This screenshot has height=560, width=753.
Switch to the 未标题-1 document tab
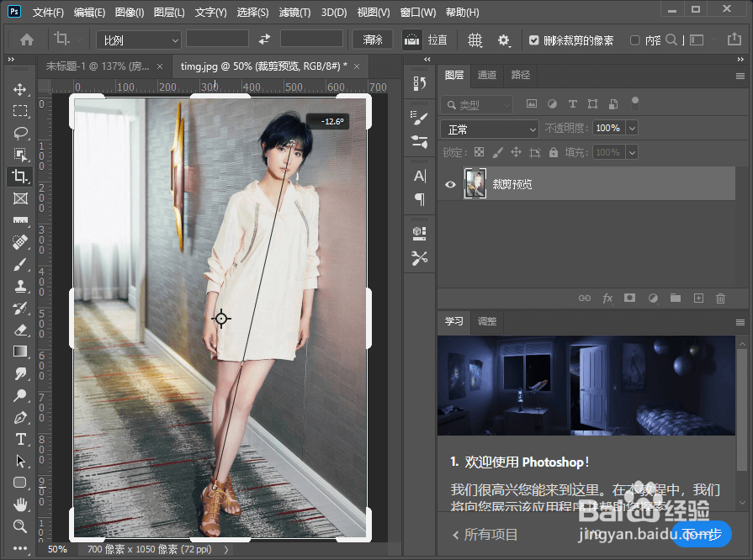(x=98, y=66)
